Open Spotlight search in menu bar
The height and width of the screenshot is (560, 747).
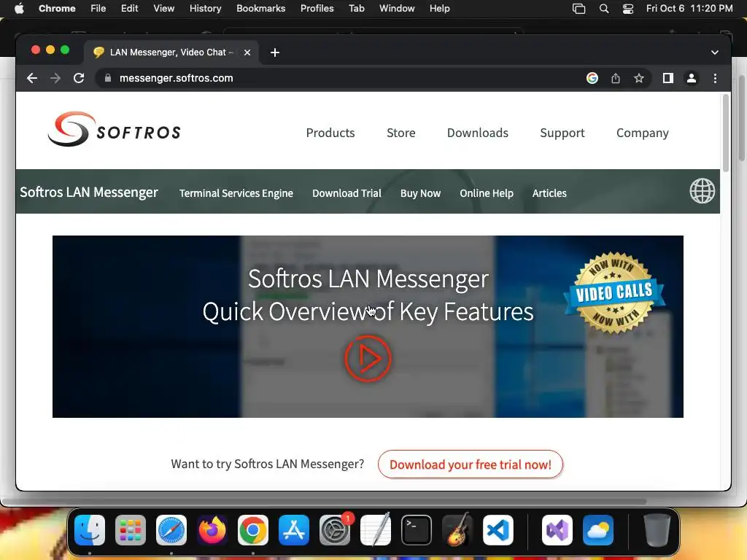(x=603, y=9)
